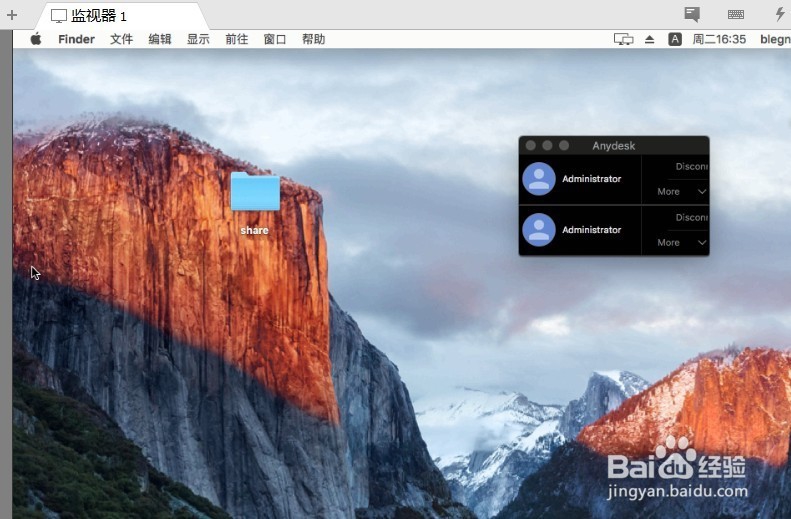Open the 文件 menu

122,39
